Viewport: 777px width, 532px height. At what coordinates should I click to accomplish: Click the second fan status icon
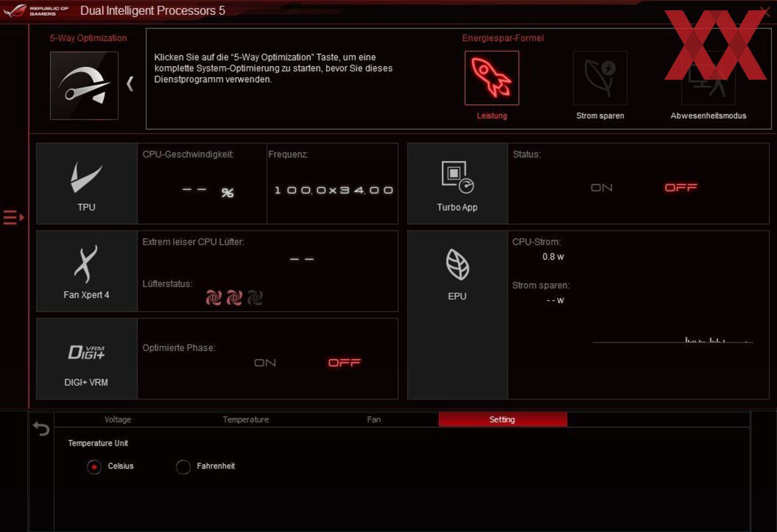coord(234,297)
